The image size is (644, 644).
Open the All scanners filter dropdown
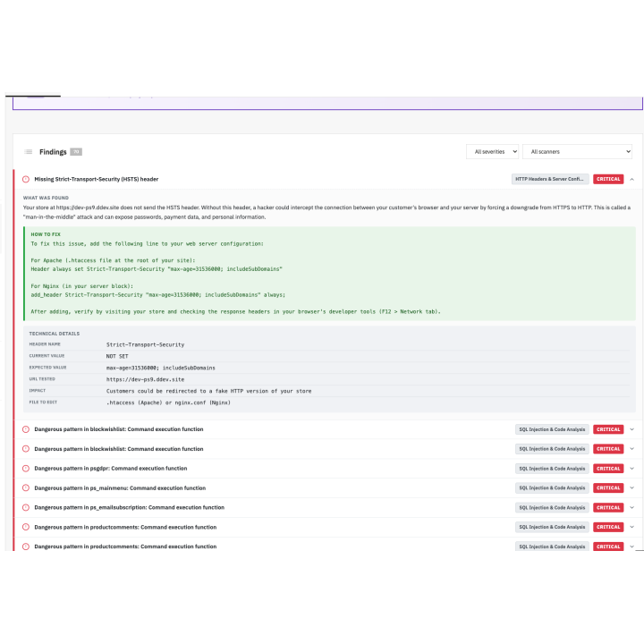(577, 152)
